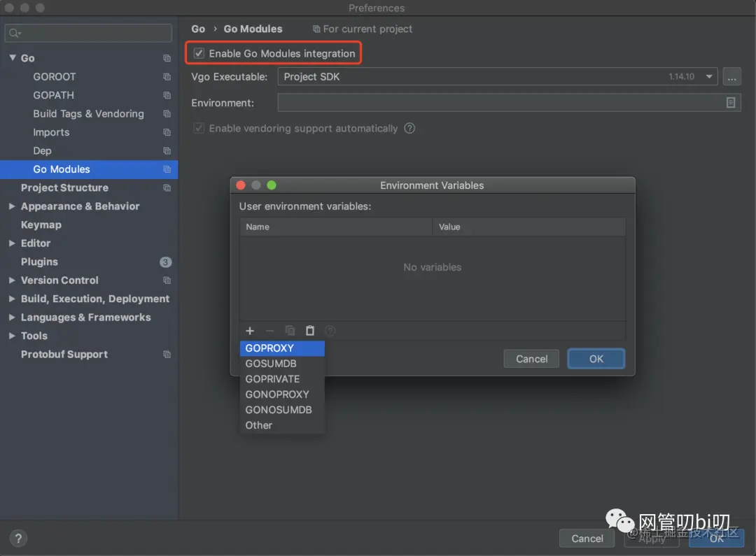Click the copy variables icon

pos(290,331)
